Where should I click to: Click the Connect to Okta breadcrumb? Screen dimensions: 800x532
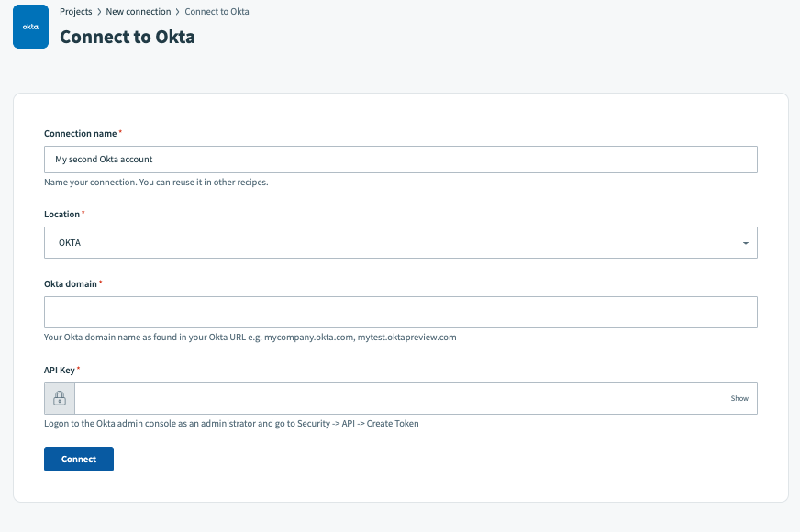coord(217,12)
